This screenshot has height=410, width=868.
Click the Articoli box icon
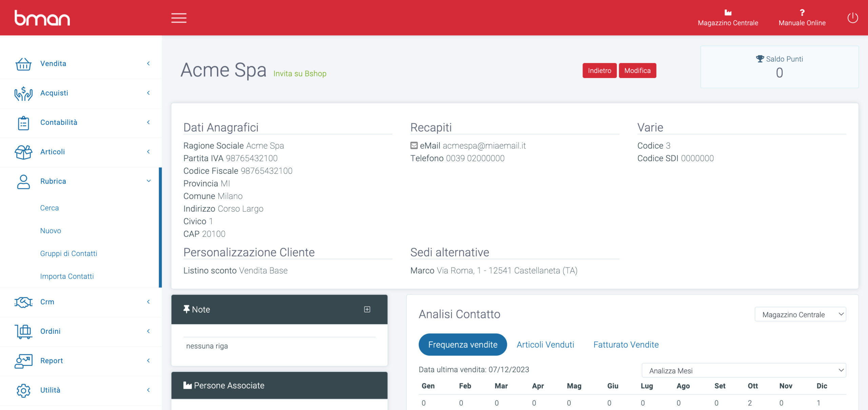click(x=23, y=152)
